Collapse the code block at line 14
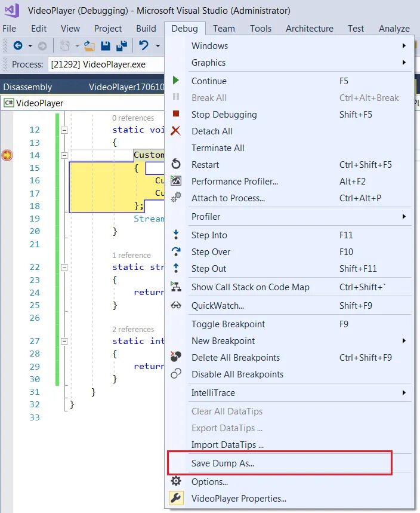This screenshot has height=513, width=420. click(x=64, y=155)
